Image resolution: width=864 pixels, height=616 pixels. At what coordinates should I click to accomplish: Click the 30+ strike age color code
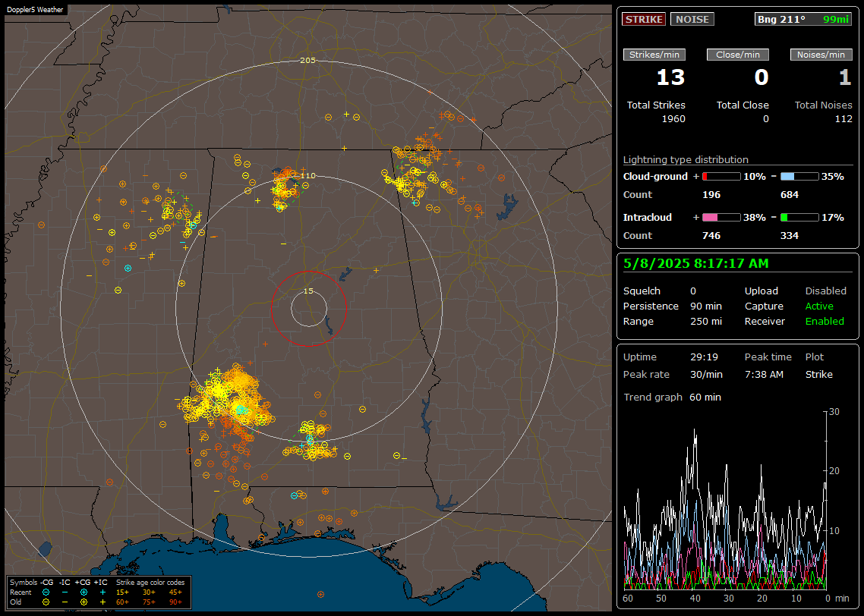149,592
